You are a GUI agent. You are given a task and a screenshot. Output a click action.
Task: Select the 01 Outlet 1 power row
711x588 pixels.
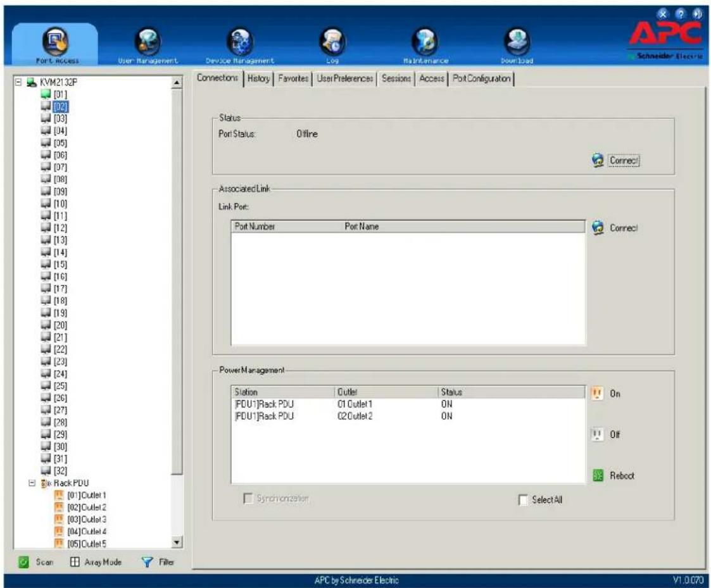408,404
